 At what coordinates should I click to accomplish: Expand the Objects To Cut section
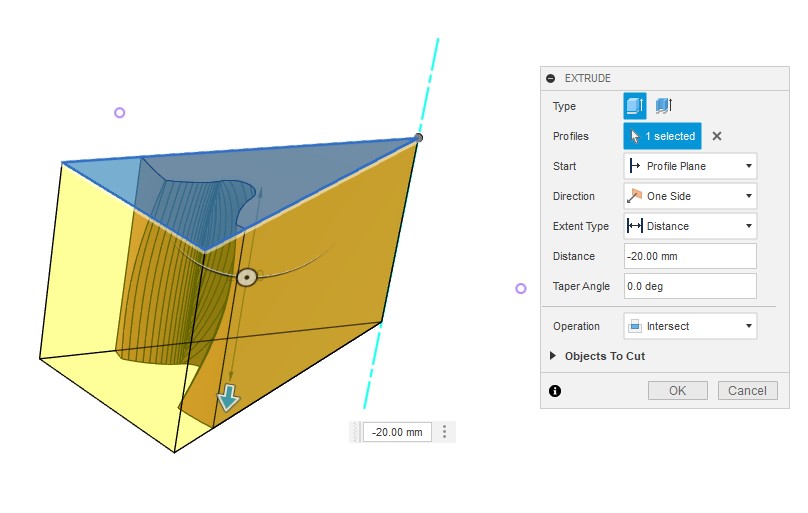pyautogui.click(x=555, y=356)
